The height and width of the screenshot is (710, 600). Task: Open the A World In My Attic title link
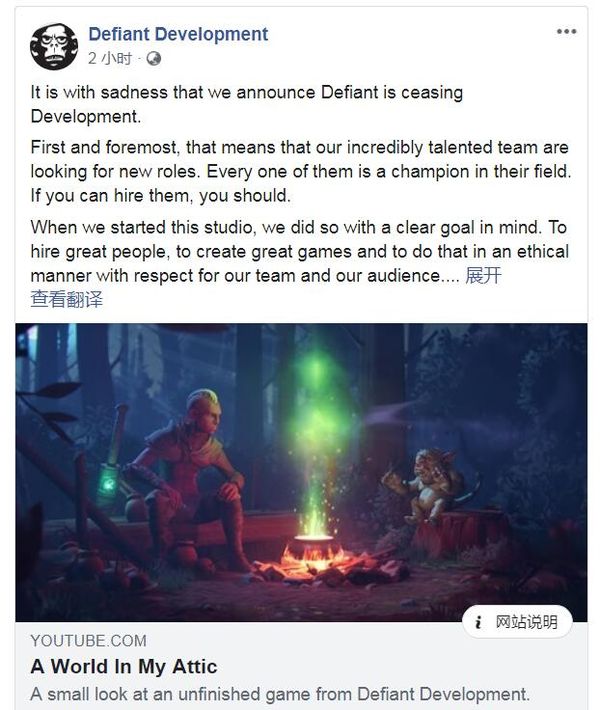(124, 667)
